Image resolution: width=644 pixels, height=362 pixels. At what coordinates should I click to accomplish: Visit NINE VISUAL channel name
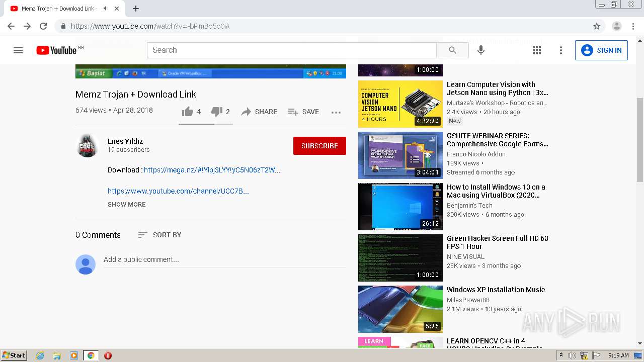[x=465, y=257]
